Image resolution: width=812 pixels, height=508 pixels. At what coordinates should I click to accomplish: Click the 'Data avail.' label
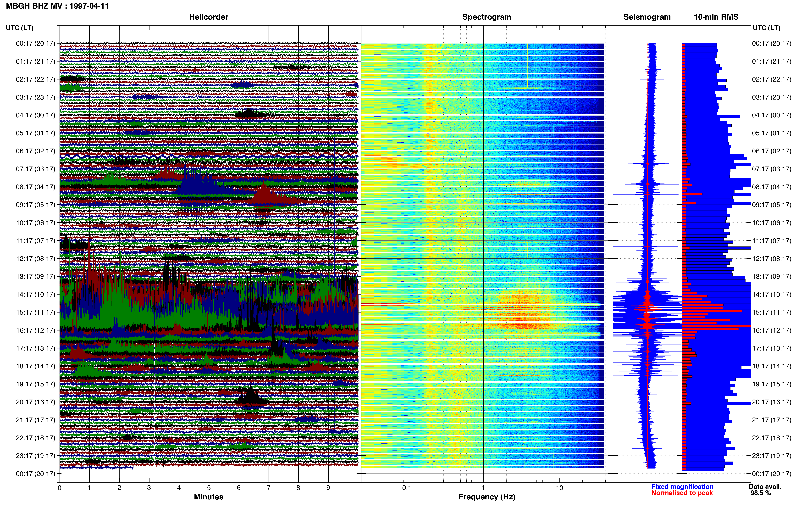[765, 487]
